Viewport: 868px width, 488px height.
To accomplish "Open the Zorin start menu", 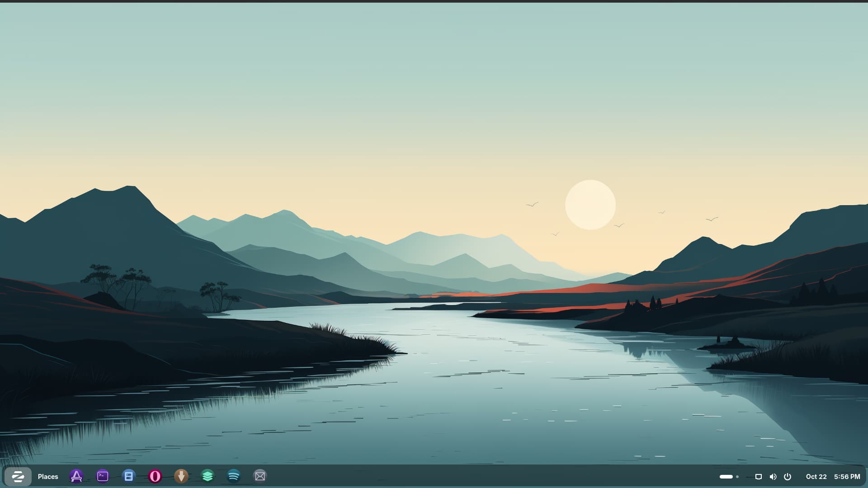I will (18, 476).
